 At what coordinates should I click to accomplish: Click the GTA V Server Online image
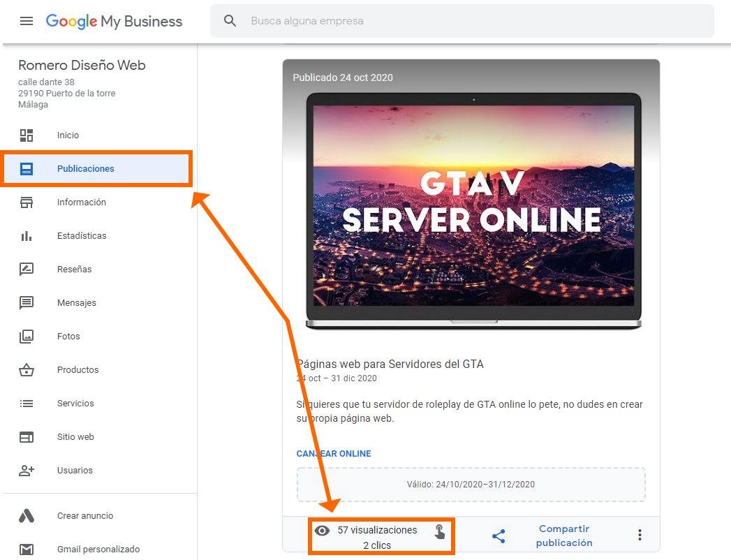(x=473, y=209)
